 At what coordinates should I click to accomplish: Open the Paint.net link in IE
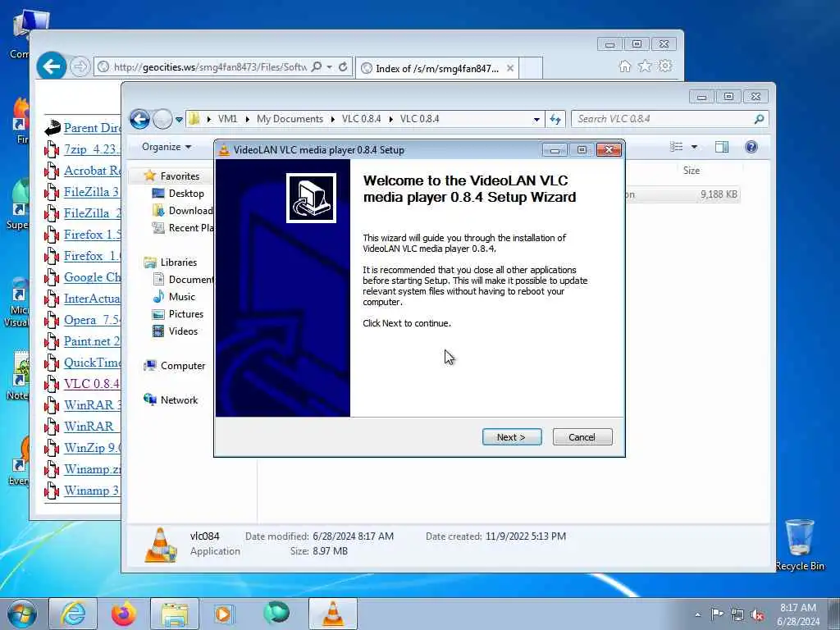(x=92, y=340)
